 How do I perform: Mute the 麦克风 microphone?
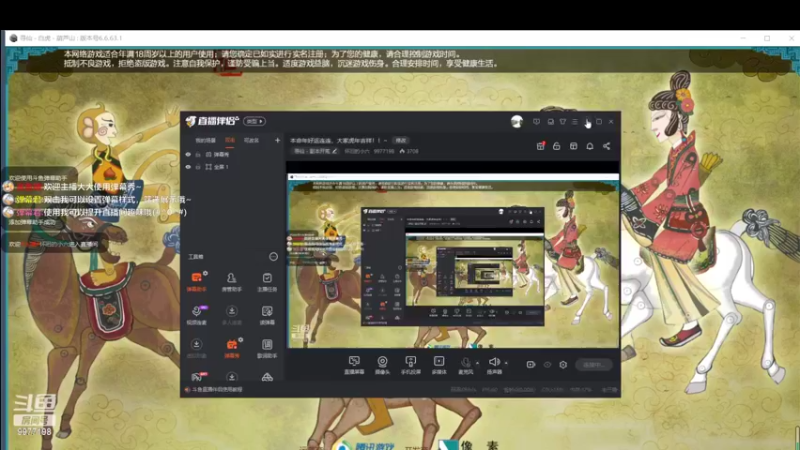click(465, 365)
